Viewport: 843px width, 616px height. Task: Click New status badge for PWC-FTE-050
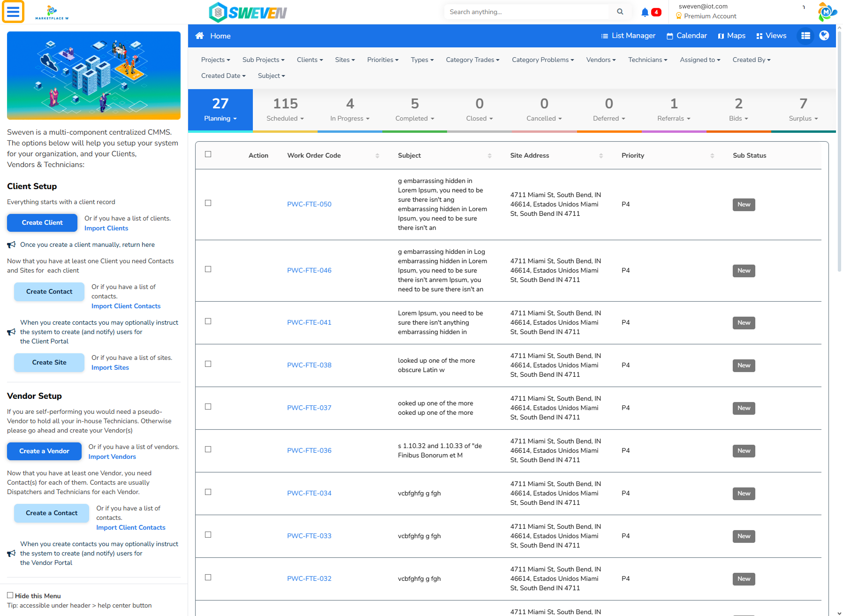744,205
